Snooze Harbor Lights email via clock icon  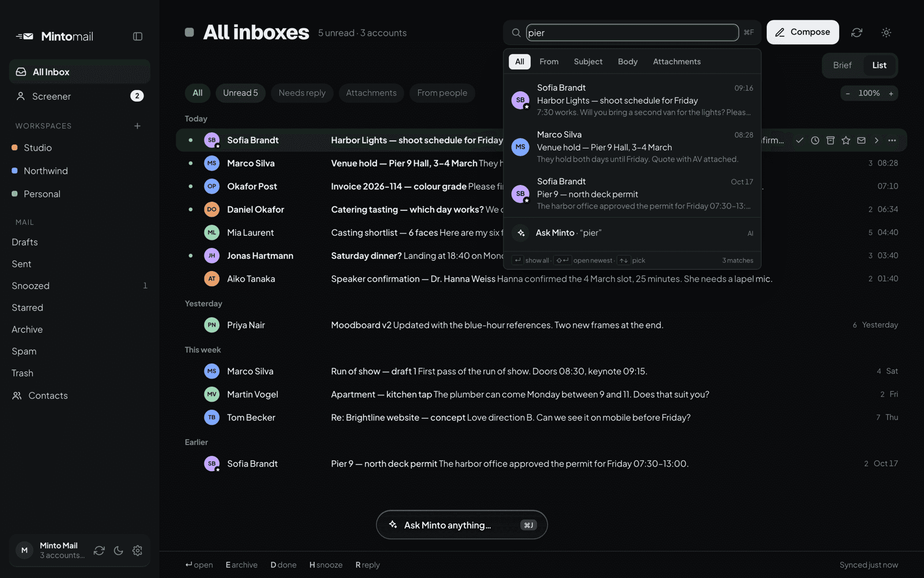pyautogui.click(x=815, y=140)
